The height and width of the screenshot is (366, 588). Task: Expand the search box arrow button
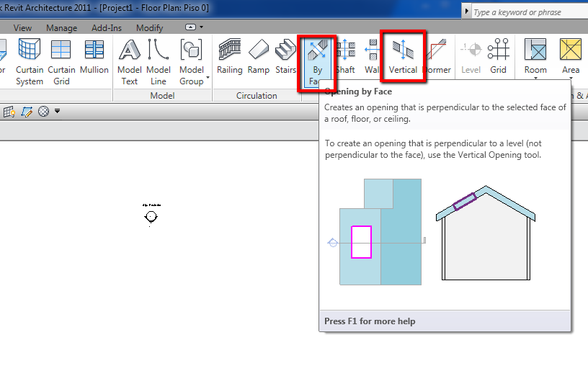pyautogui.click(x=466, y=12)
